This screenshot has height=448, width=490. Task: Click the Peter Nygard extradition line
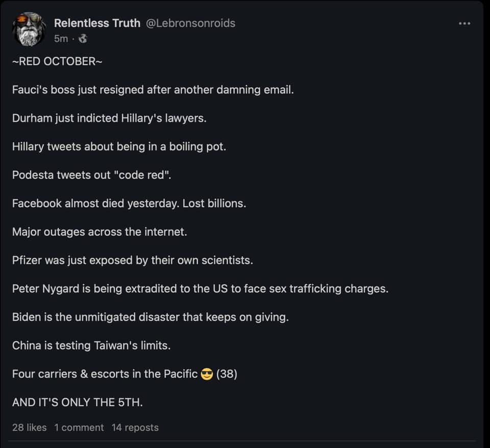(x=200, y=289)
